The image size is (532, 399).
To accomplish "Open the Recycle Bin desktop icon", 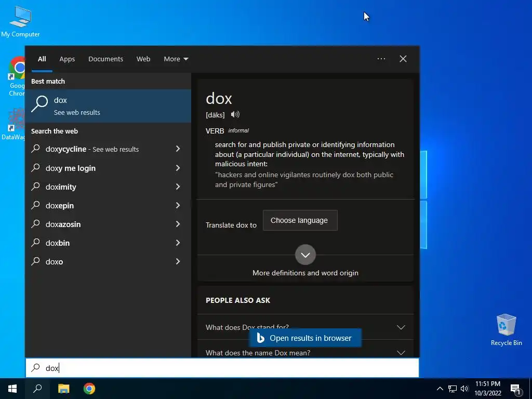I will 506,330.
